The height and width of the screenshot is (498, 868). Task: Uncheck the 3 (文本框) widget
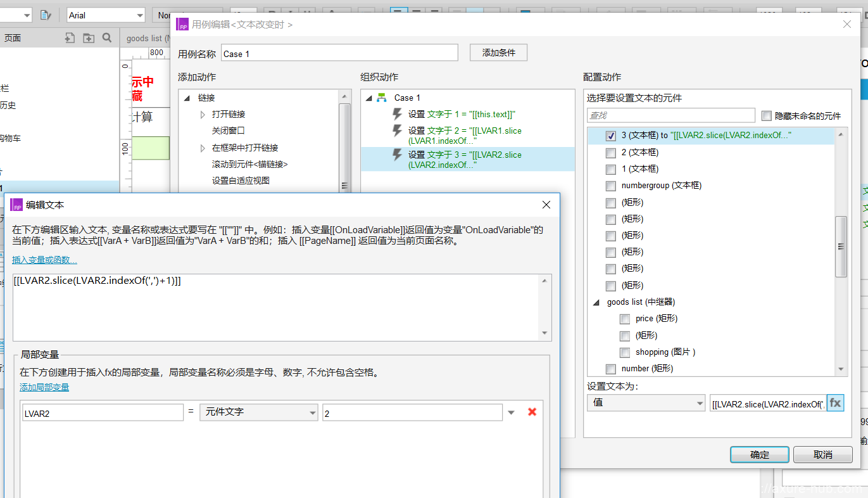[x=611, y=136]
